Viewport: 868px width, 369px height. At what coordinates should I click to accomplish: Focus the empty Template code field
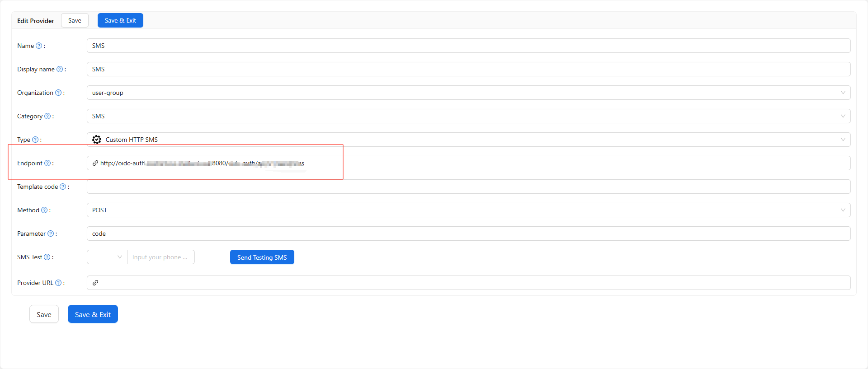tap(468, 187)
